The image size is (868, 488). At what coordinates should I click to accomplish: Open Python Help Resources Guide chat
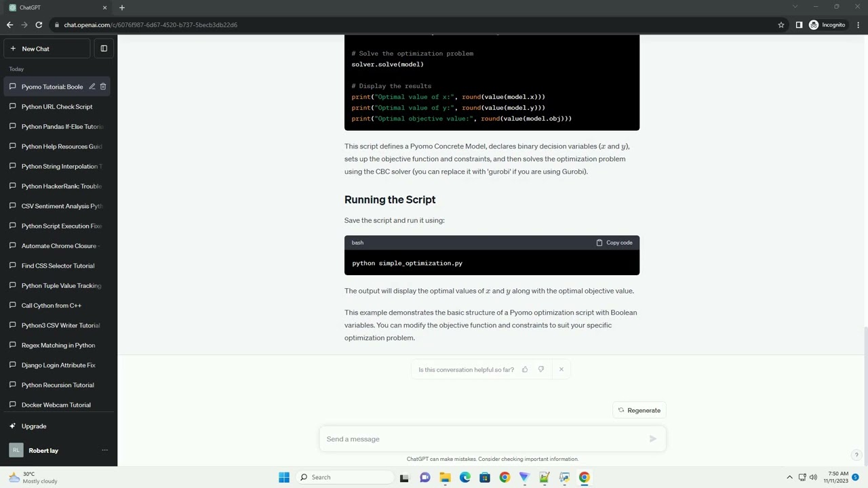tap(58, 146)
